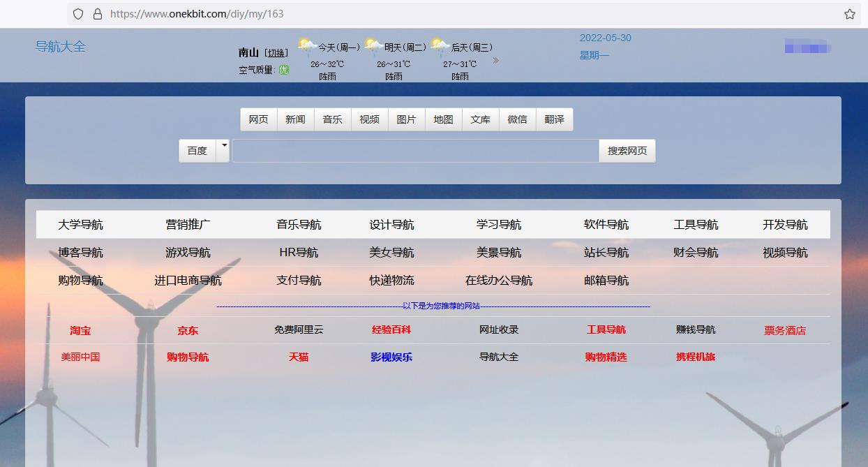Viewport: 868px width, 467px height.
Task: Open 博客导航 category
Action: (x=81, y=253)
